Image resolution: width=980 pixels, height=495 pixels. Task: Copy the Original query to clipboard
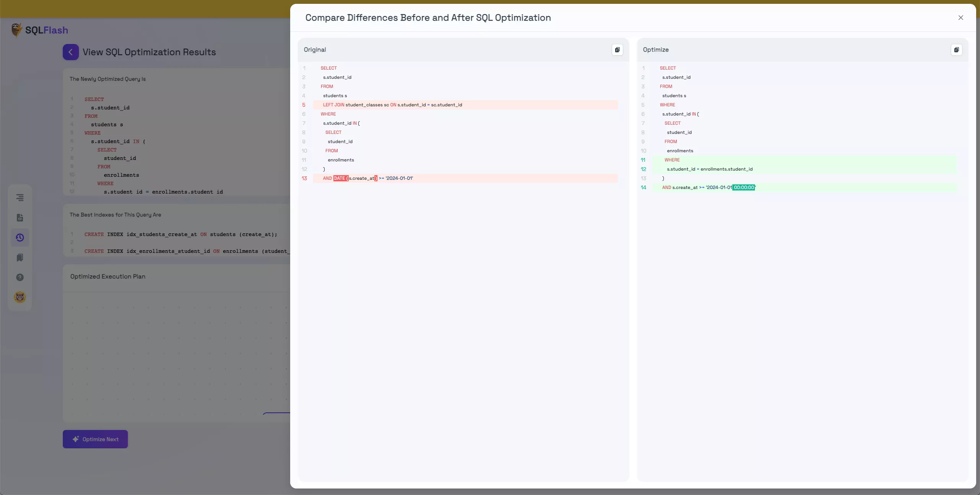point(617,50)
